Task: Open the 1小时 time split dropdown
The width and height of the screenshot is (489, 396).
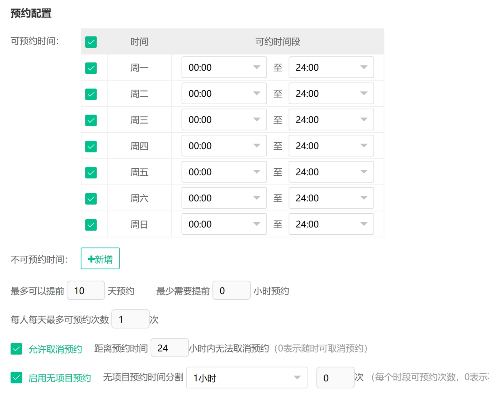Action: (x=247, y=378)
